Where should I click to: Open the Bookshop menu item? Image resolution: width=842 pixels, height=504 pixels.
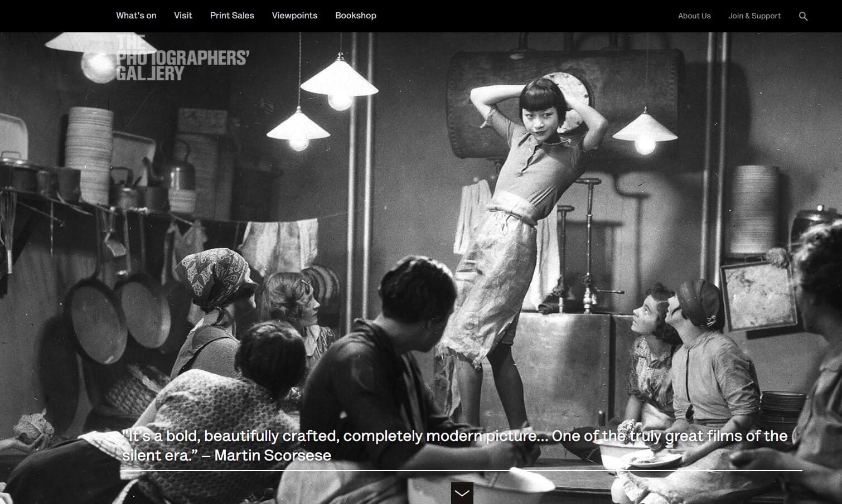[x=356, y=16]
